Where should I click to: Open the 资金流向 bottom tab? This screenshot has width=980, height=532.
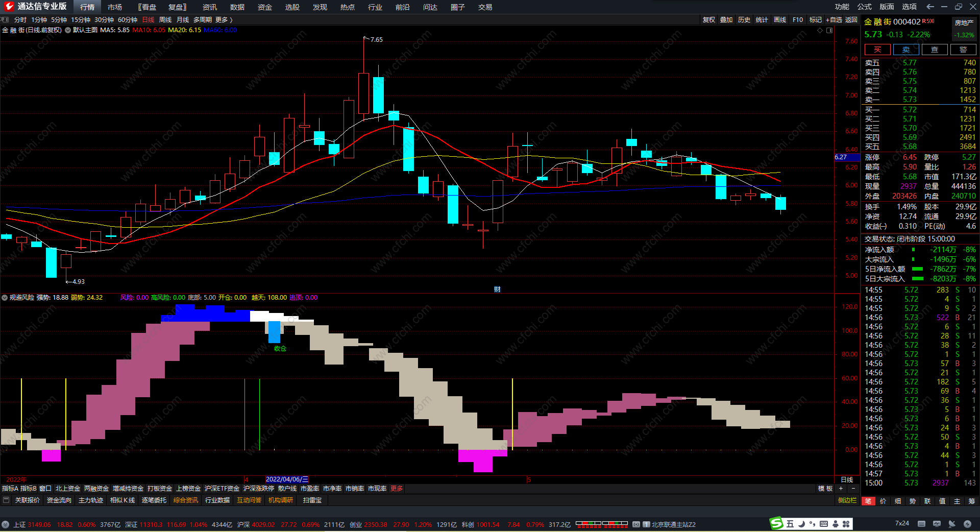coord(59,500)
